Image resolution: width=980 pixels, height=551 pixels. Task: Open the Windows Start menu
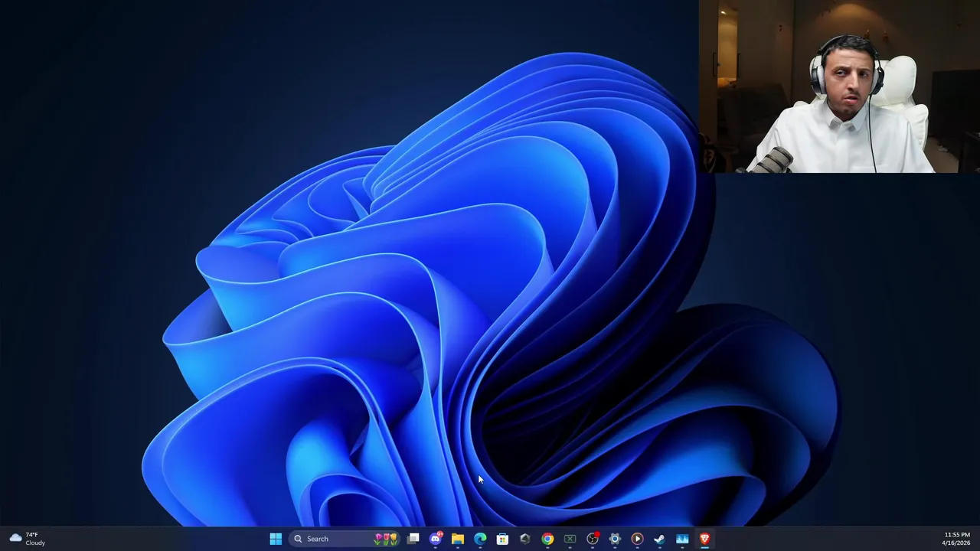coord(276,539)
